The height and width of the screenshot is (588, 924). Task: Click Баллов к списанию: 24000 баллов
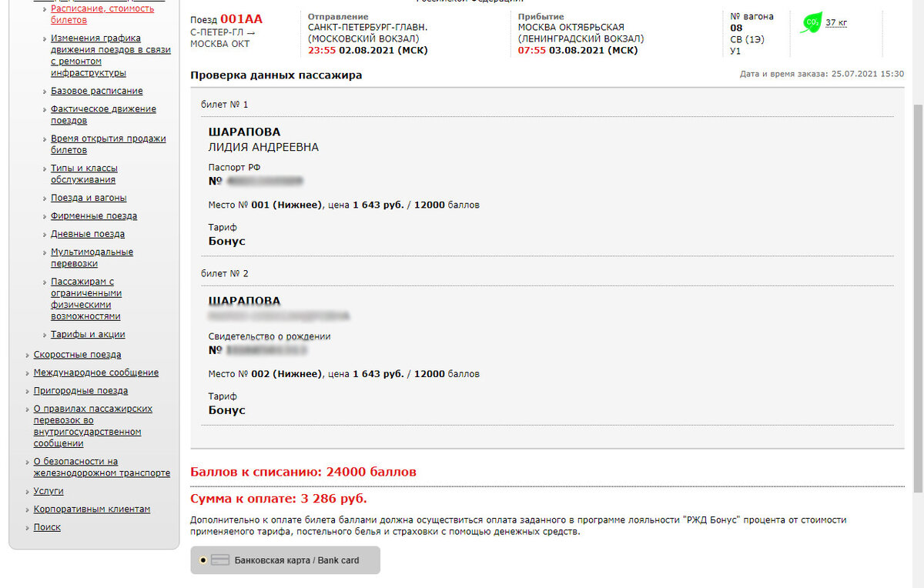(303, 472)
